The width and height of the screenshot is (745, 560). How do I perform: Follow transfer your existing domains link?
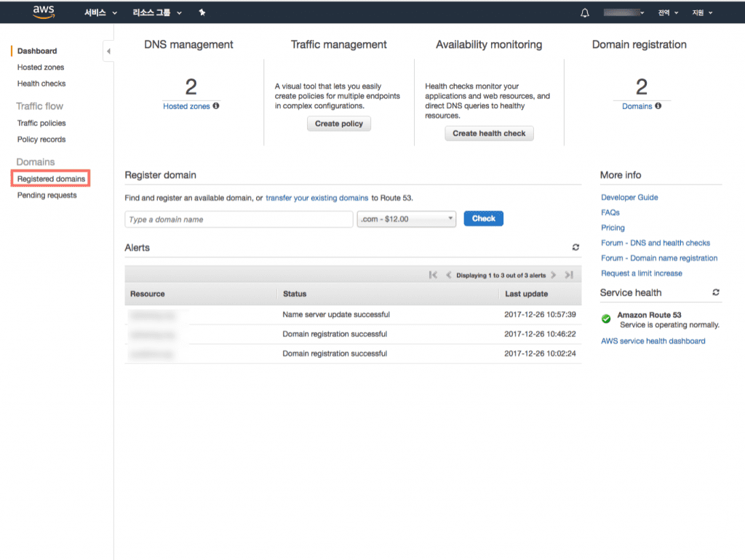click(317, 198)
